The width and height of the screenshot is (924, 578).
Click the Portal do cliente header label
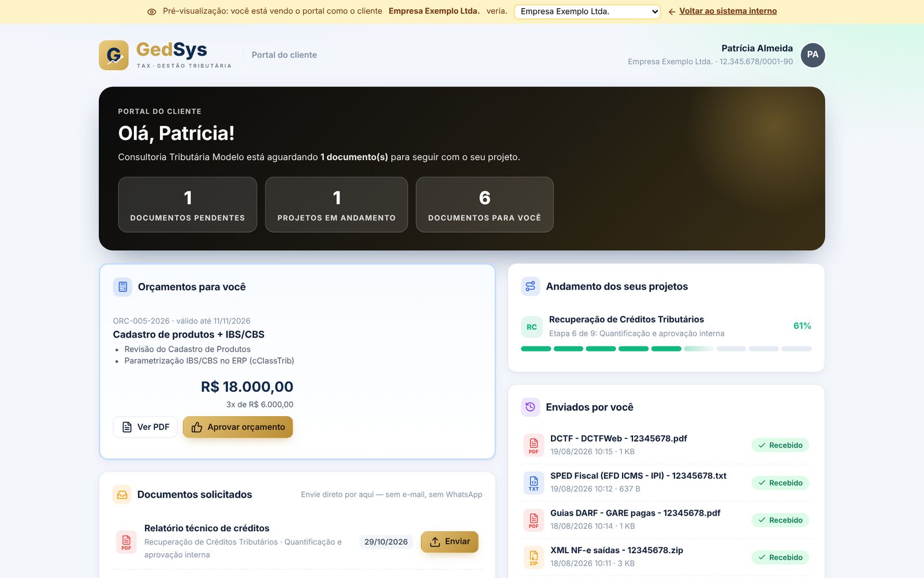[x=284, y=55]
